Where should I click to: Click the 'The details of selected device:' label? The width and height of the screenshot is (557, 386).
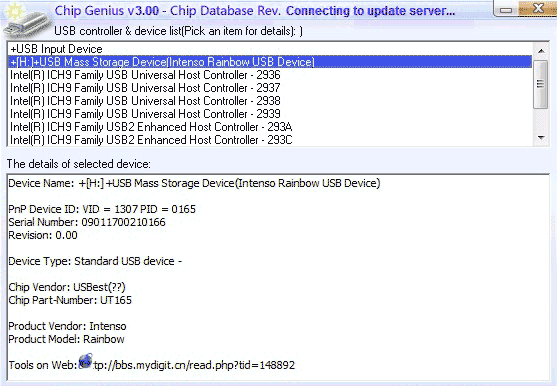pos(79,164)
